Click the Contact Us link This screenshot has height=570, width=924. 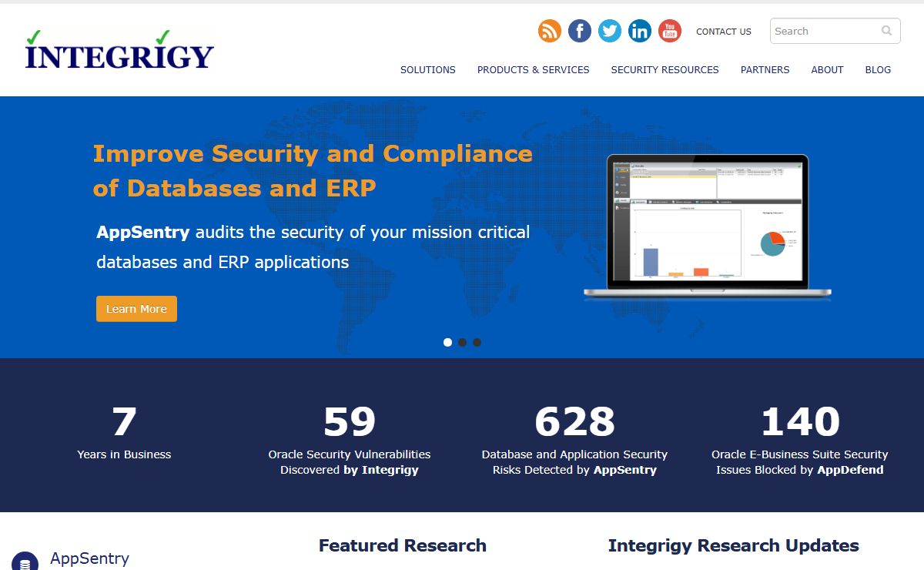pos(724,32)
